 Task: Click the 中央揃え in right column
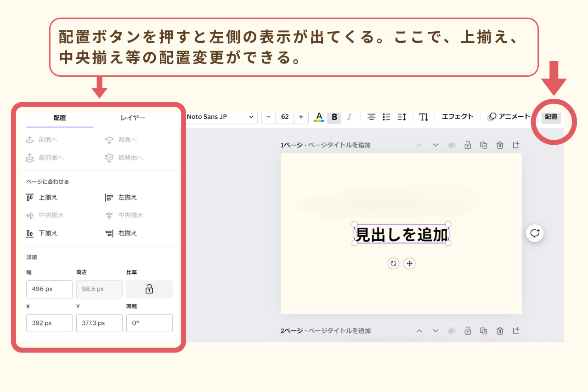click(x=124, y=216)
